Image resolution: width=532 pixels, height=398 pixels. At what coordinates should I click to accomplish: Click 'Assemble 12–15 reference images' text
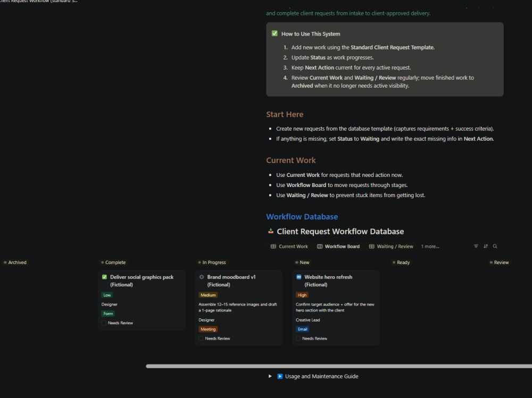click(x=238, y=308)
